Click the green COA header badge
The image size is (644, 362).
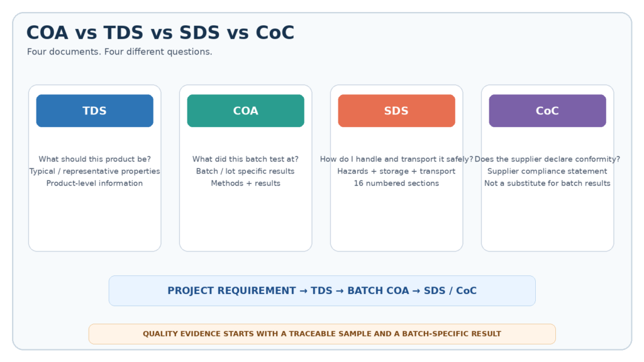246,111
